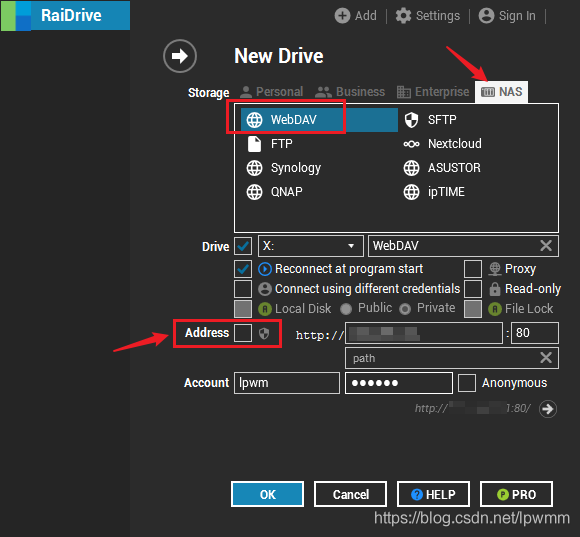Uncheck Reconnect at program start
The width and height of the screenshot is (580, 537).
[243, 269]
